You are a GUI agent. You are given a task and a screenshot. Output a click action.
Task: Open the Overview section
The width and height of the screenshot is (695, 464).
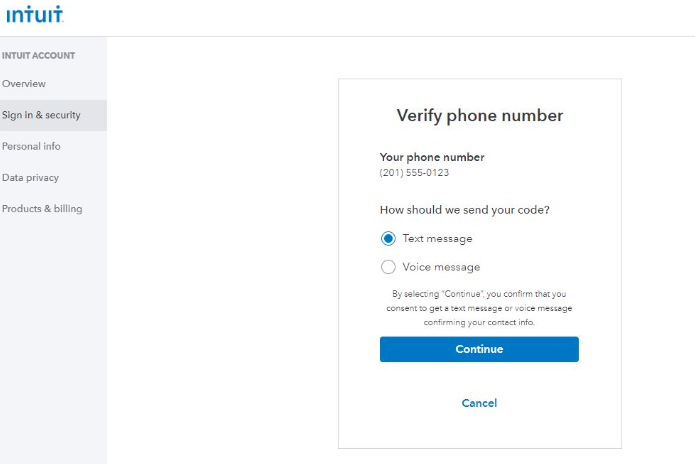coord(24,84)
